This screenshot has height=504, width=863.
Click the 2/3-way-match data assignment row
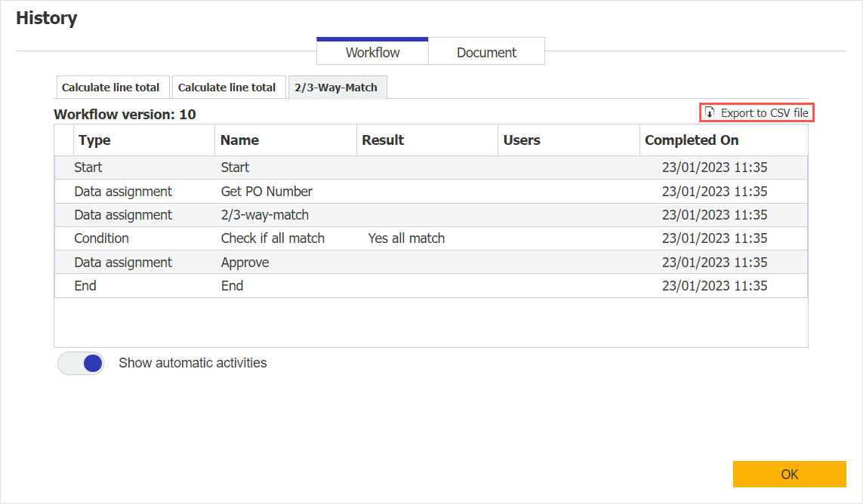302,214
